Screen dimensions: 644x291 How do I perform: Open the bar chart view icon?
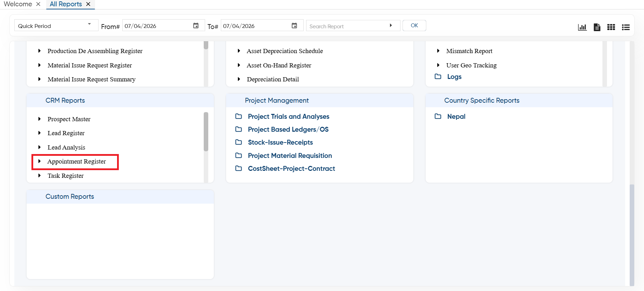582,27
